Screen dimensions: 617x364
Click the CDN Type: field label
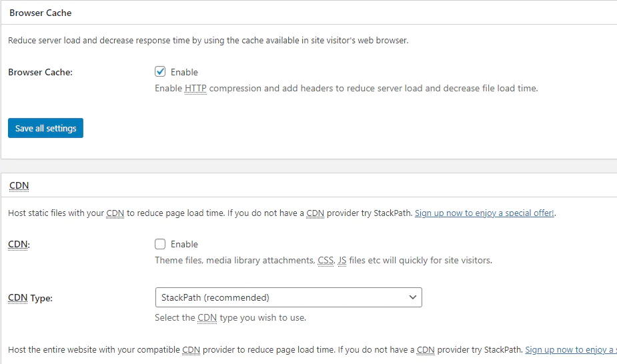30,298
